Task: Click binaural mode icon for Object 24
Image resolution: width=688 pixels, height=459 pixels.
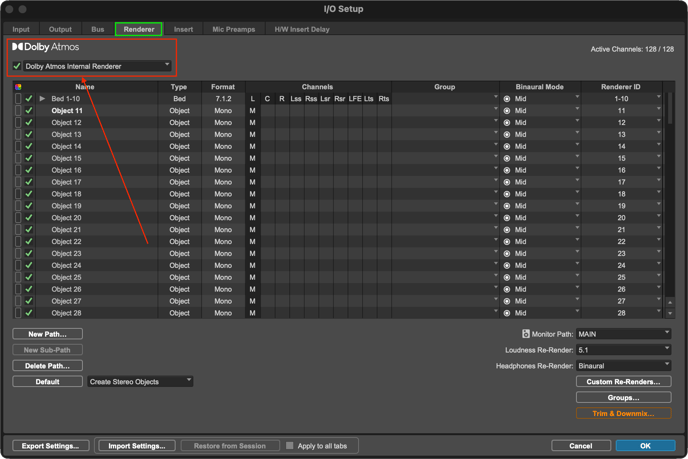Action: [507, 266]
